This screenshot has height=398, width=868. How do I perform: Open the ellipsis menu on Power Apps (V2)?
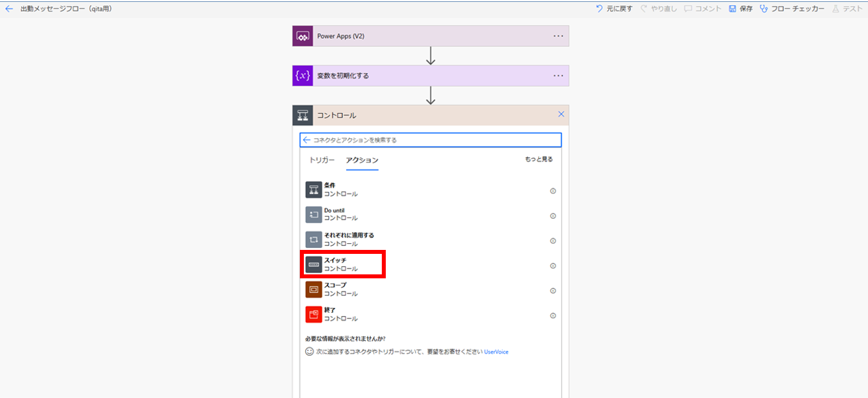[559, 36]
